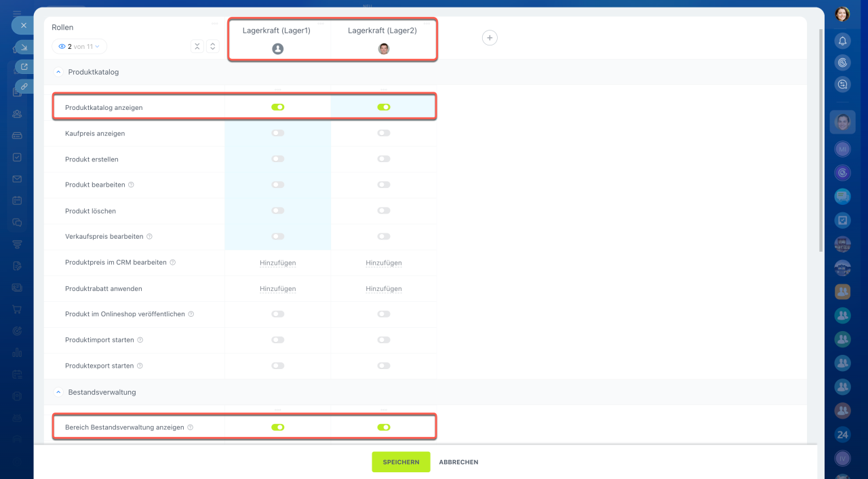Open help for Bereich Bestandsverwaltung anzeigen
Screen dimensions: 868x479
pos(190,427)
